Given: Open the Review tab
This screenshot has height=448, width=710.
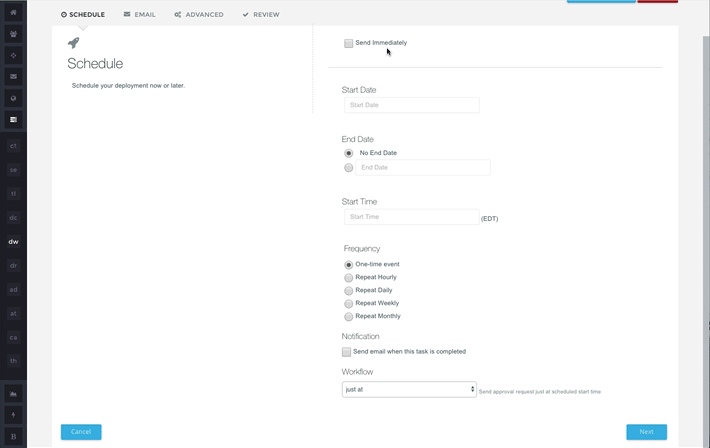Looking at the screenshot, I should pyautogui.click(x=261, y=15).
